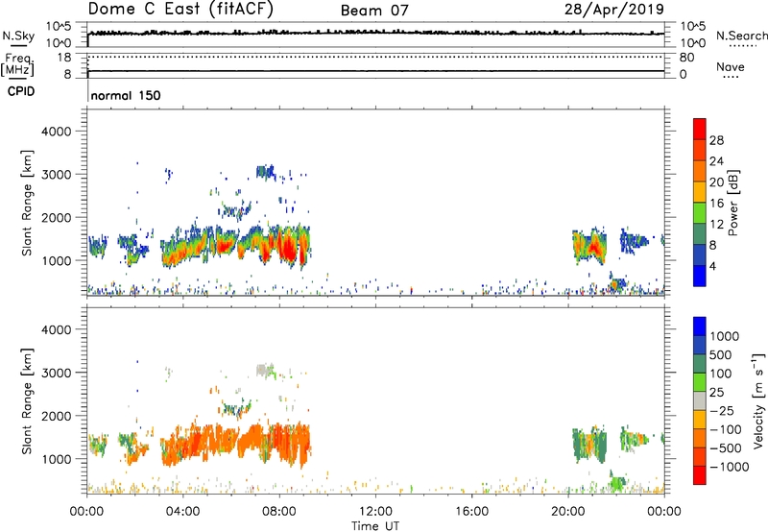Click velocity panel 'Slant Range [km]' label
The image size is (768, 532).
click(x=27, y=401)
